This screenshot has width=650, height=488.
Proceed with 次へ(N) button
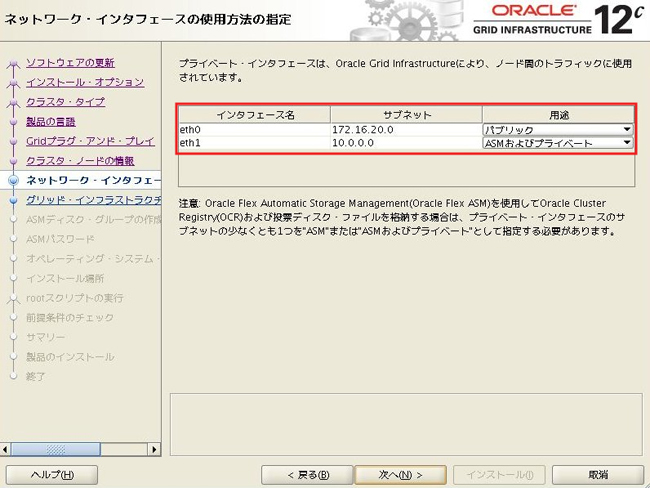point(400,475)
